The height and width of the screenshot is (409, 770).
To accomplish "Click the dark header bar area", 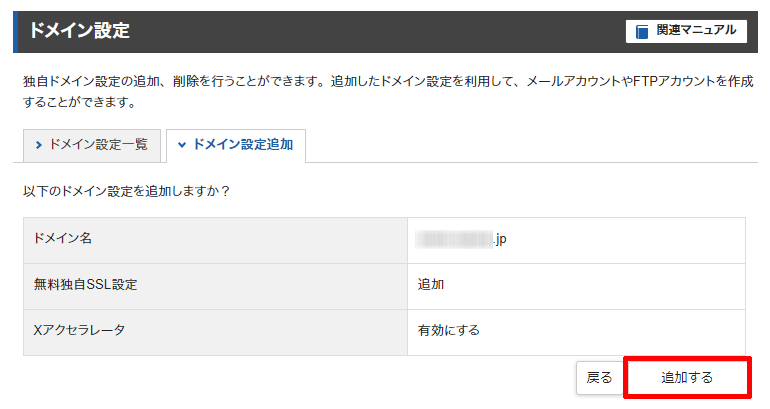I will coord(385,32).
